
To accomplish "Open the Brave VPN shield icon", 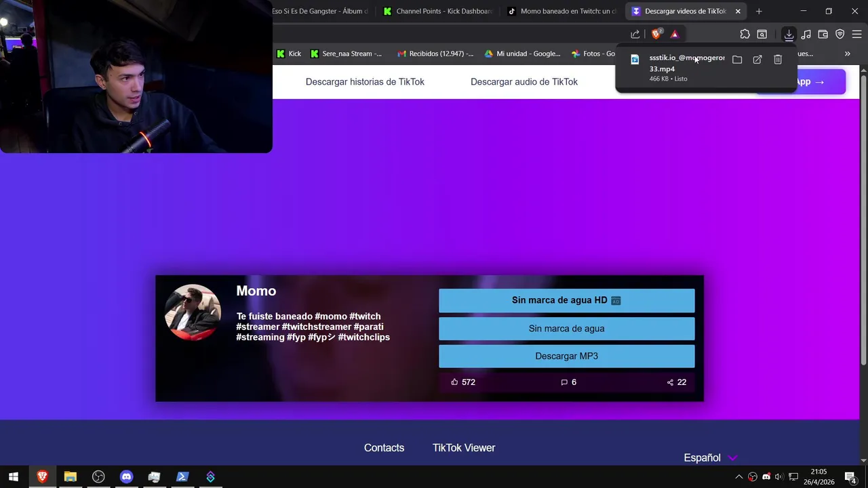I will pos(840,34).
